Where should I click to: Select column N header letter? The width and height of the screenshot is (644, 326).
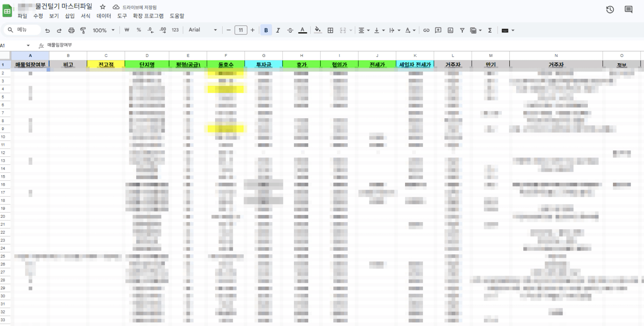click(x=556, y=56)
